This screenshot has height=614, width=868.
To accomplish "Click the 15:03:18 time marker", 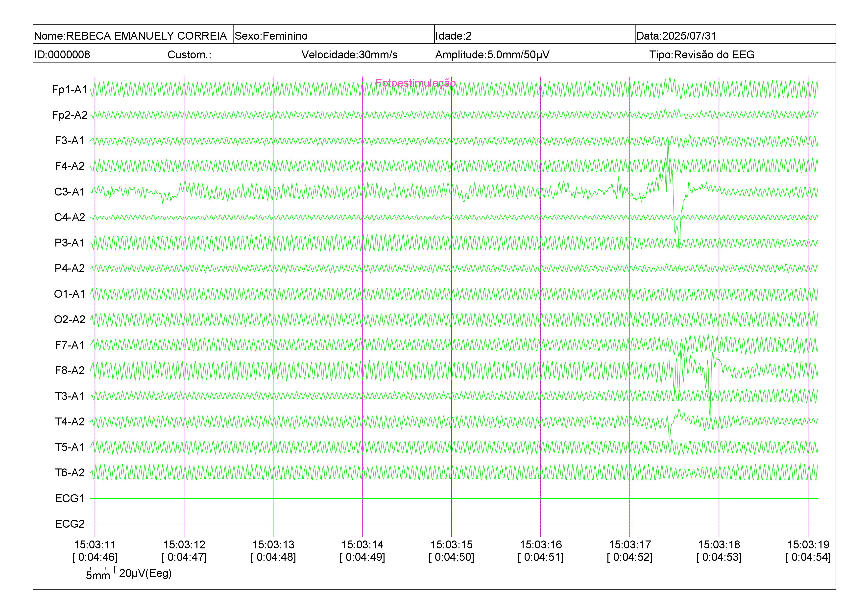I will pyautogui.click(x=719, y=545).
